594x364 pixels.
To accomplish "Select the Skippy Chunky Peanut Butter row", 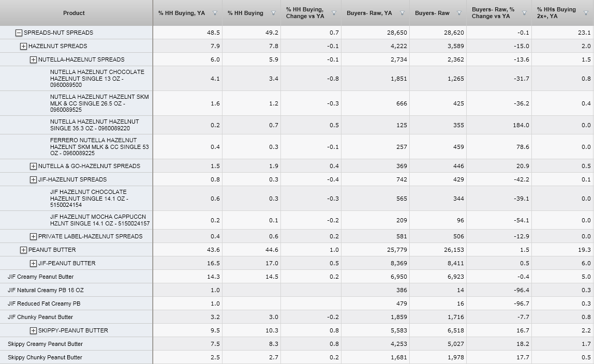I will (45, 357).
